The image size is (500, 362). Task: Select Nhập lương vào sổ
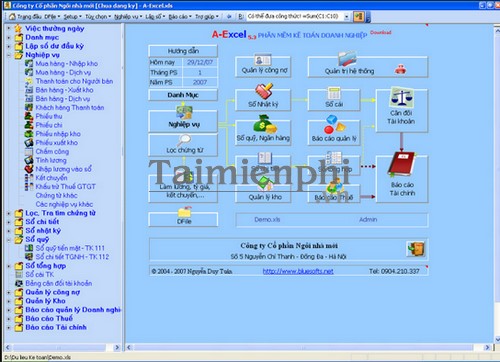pos(63,169)
